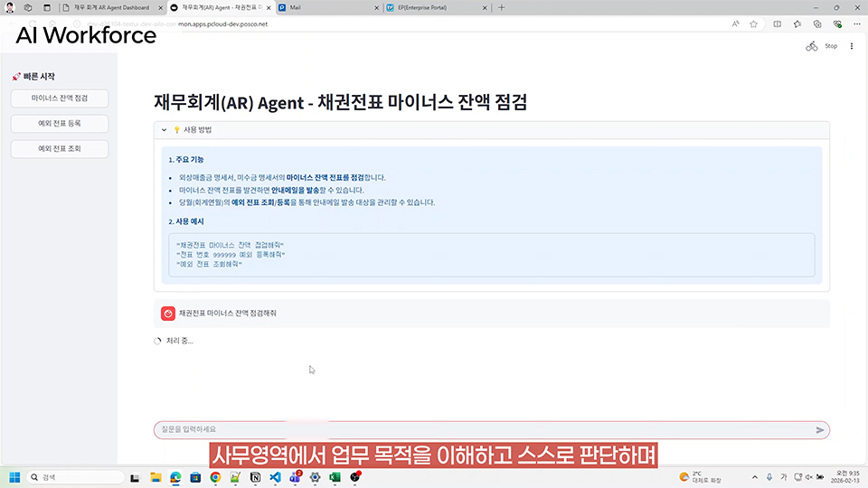Open the Edge profile avatar

point(10,7)
